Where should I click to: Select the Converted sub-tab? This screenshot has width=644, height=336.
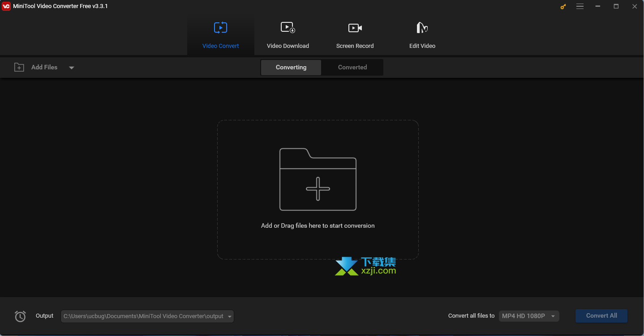pos(352,68)
